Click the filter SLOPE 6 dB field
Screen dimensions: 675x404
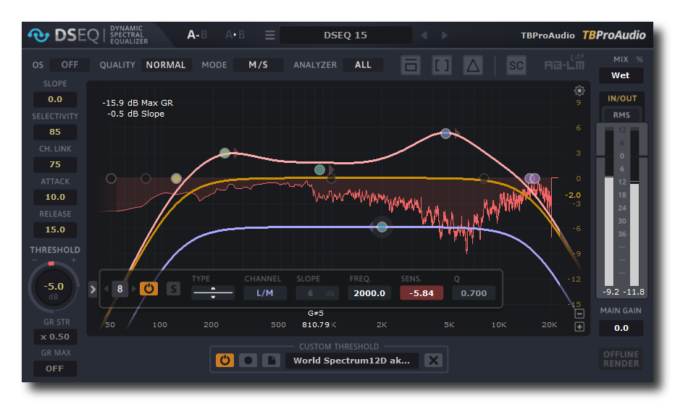(x=317, y=293)
